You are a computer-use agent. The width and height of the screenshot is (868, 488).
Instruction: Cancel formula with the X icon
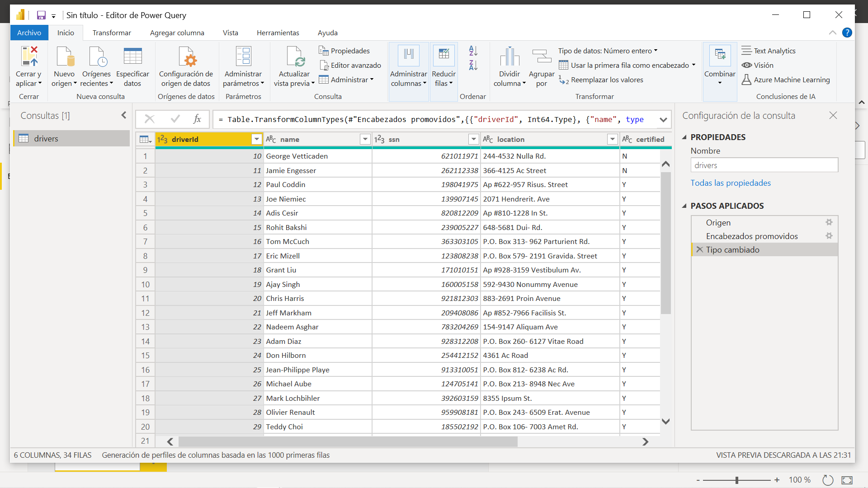pos(150,119)
